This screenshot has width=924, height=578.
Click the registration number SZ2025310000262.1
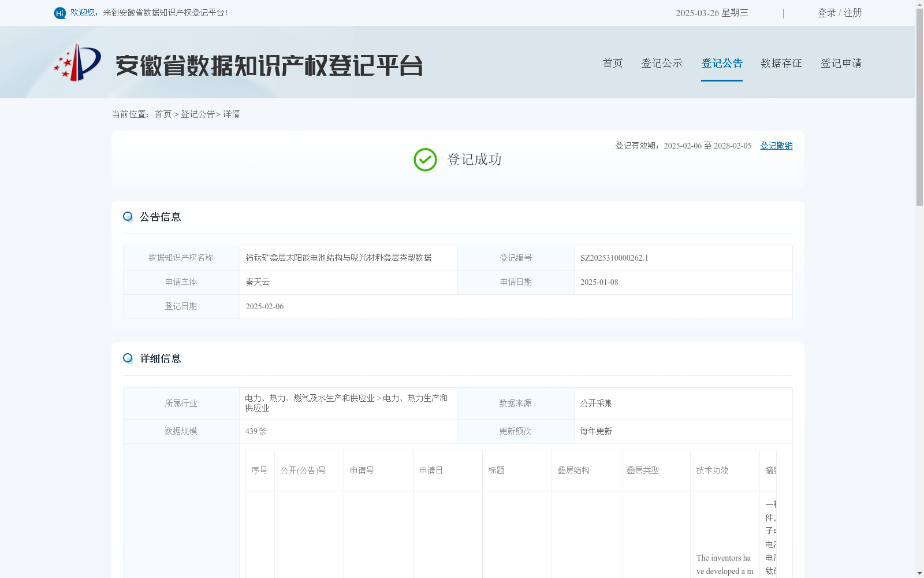[x=614, y=258]
